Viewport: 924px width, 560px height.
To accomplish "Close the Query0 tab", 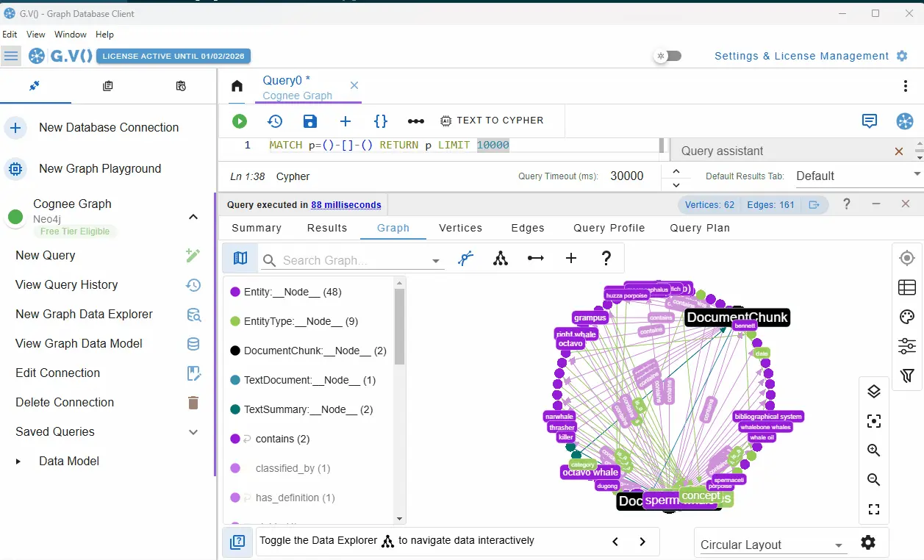I will (x=354, y=85).
